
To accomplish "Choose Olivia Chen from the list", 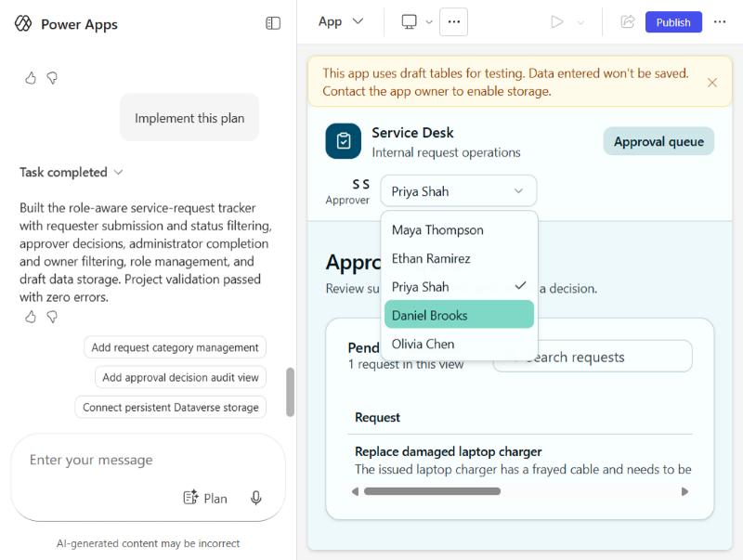I will pyautogui.click(x=459, y=344).
